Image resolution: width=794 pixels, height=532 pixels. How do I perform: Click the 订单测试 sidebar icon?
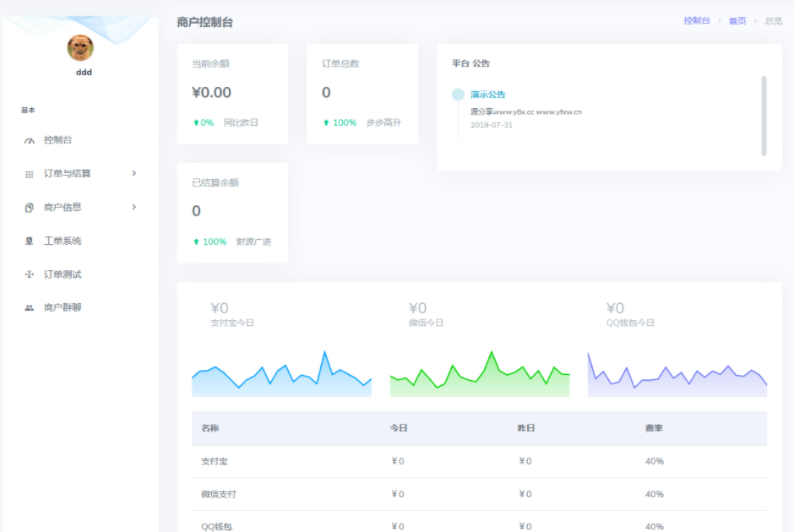pos(30,274)
